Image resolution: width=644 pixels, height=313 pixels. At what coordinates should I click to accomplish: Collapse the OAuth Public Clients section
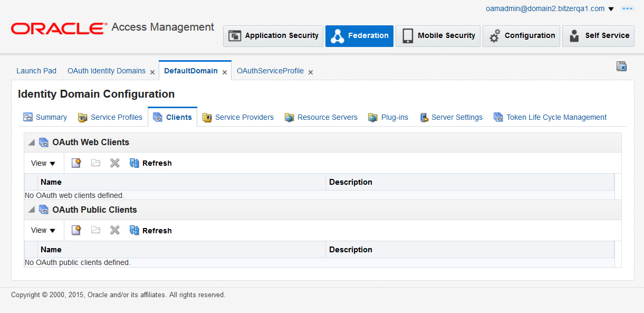point(32,210)
